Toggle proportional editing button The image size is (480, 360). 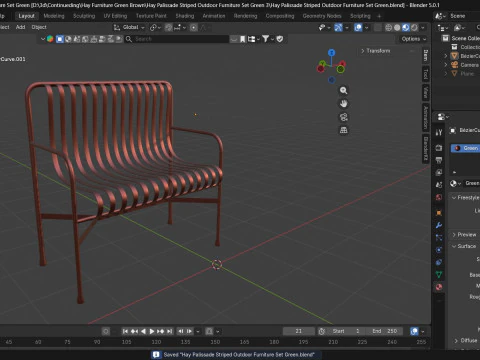point(194,28)
